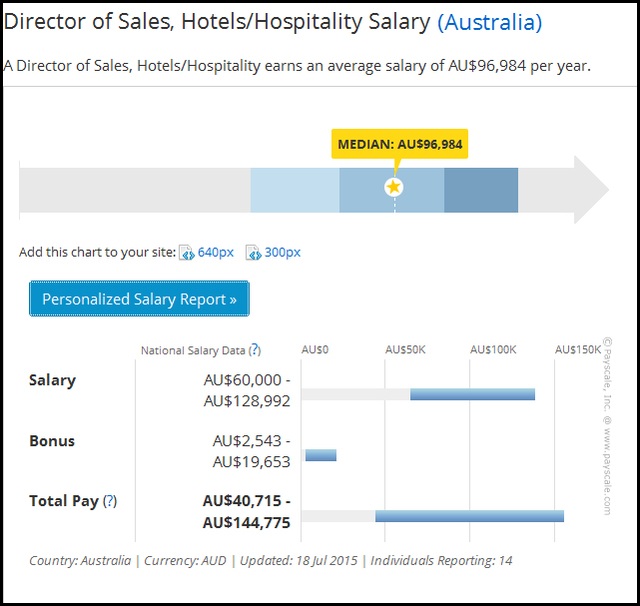
Task: Click the median star marker
Action: [x=394, y=187]
